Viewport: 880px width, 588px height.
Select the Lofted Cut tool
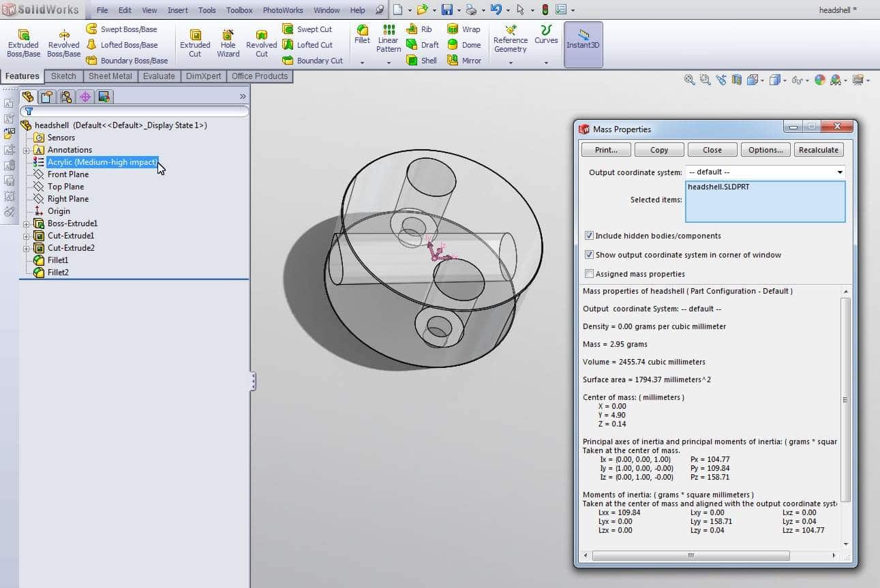pos(307,45)
